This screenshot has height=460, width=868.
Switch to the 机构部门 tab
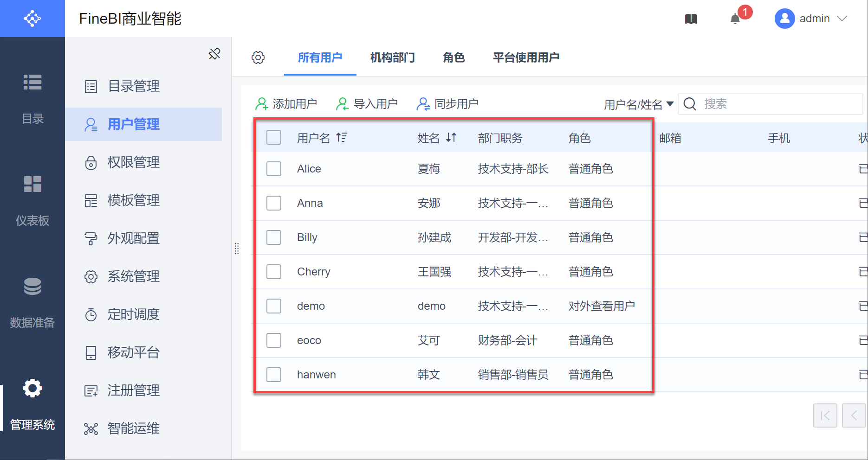pos(392,57)
